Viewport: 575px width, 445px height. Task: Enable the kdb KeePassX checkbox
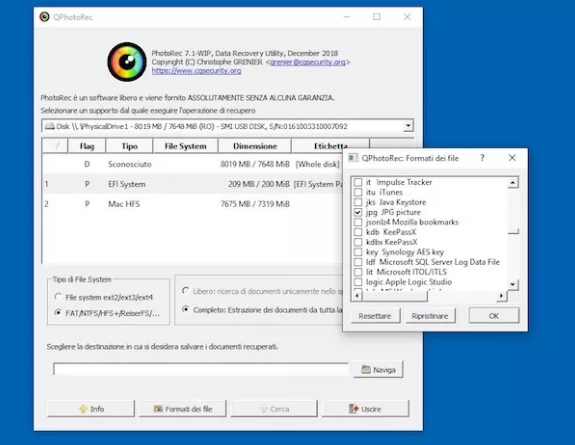tap(358, 232)
